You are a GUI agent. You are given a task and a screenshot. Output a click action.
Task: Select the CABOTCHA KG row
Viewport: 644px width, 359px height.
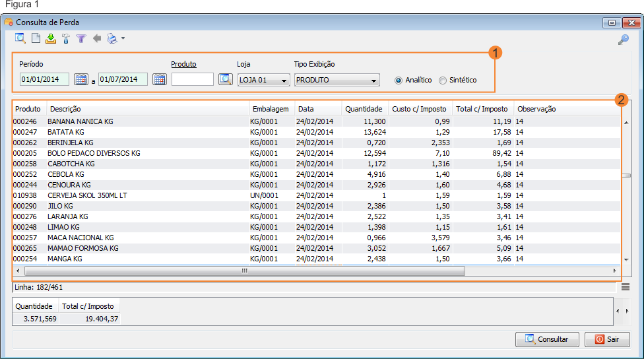coord(316,164)
